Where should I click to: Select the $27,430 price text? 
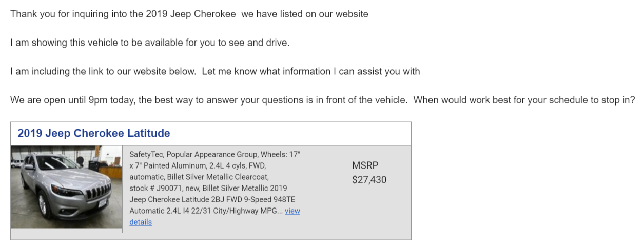(x=369, y=180)
